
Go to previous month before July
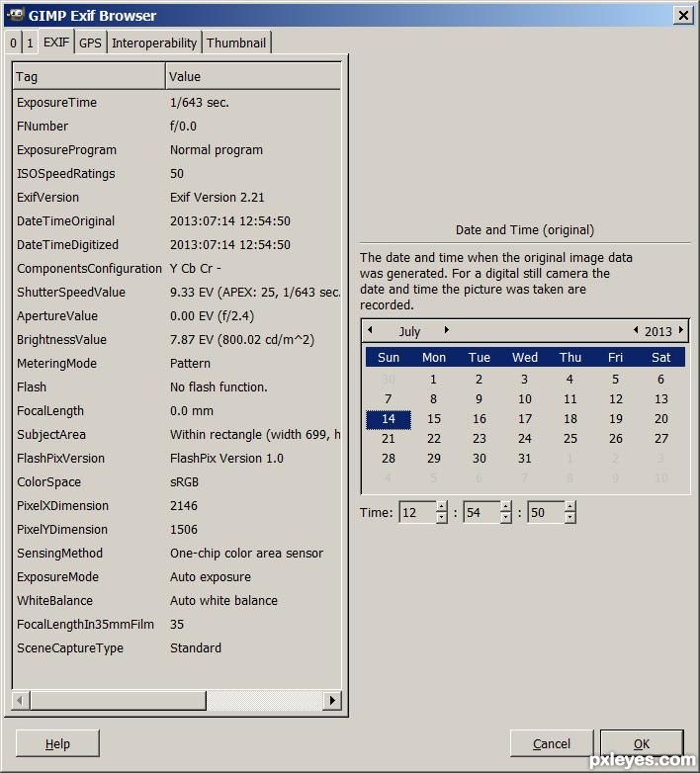click(370, 330)
